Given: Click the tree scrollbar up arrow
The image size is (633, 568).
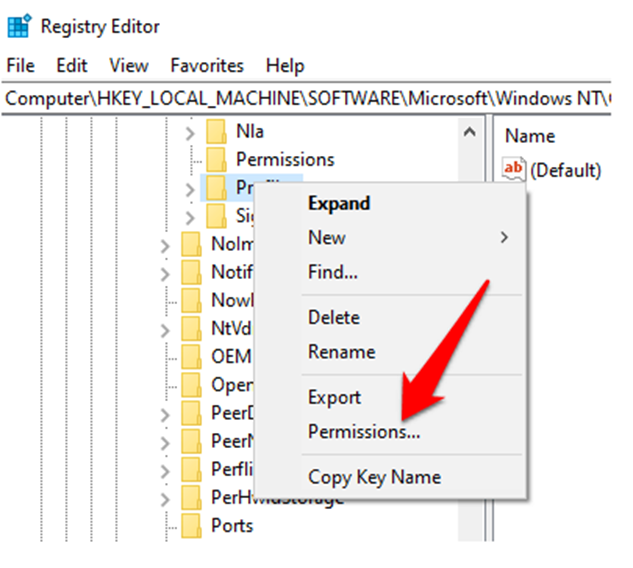Looking at the screenshot, I should point(470,132).
